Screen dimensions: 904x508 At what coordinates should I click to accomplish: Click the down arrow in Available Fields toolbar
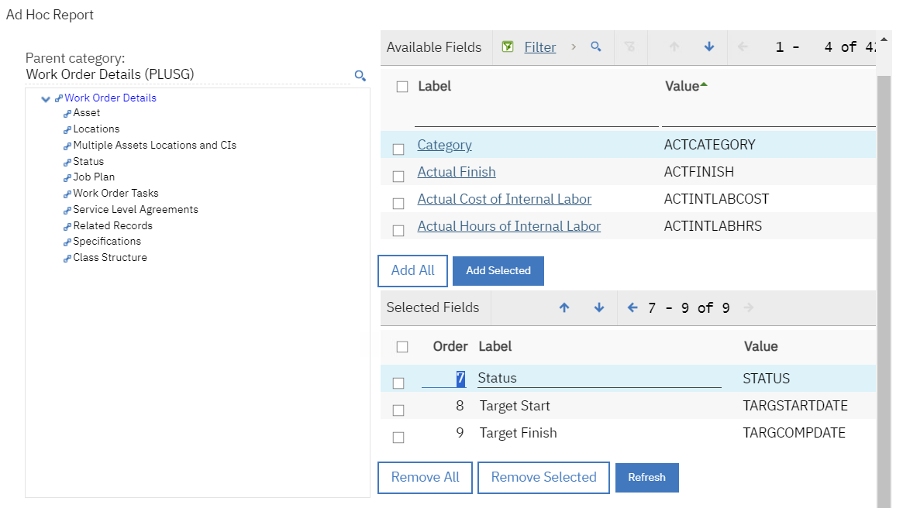point(709,47)
